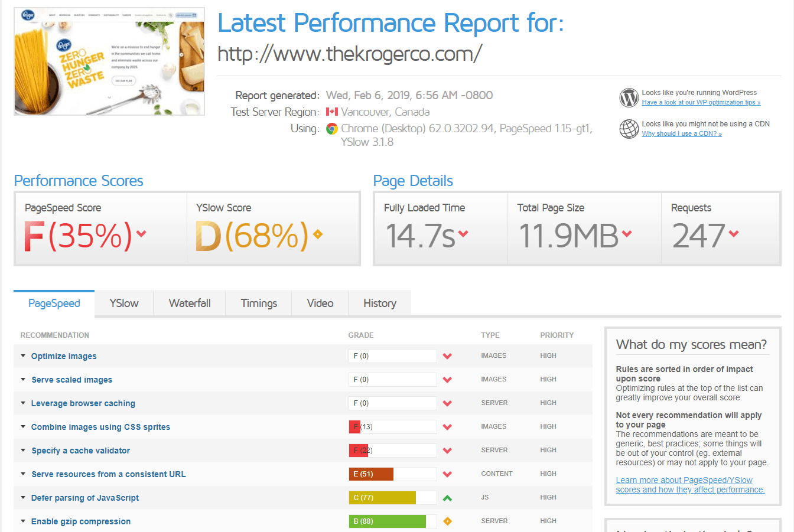Click the PageSpeed Score red down arrow
The height and width of the screenshot is (532, 794).
(141, 234)
